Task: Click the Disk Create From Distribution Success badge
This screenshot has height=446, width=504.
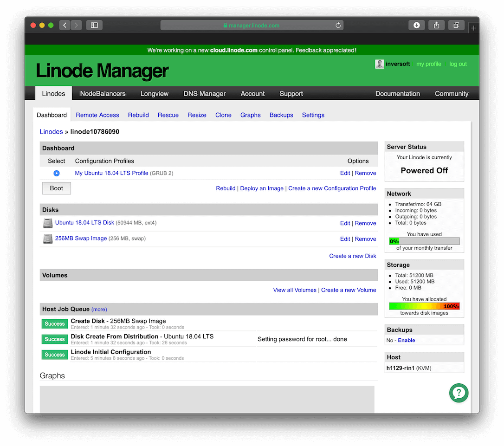Action: [x=55, y=339]
